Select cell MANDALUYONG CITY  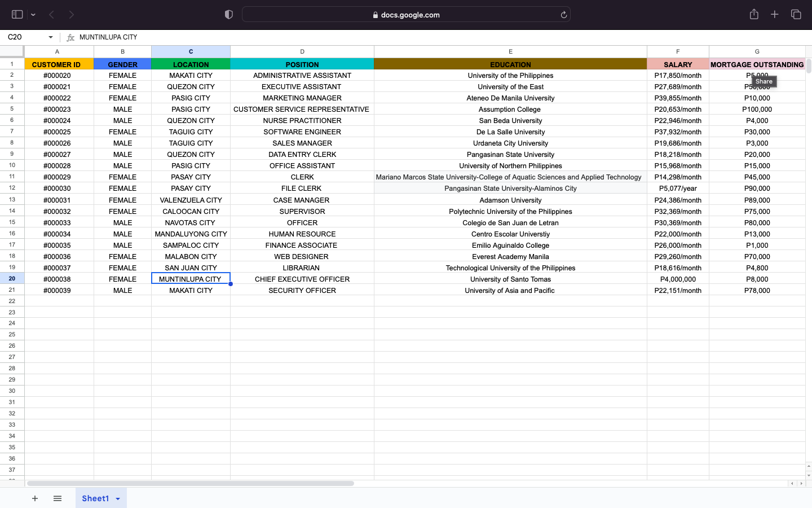coord(191,234)
